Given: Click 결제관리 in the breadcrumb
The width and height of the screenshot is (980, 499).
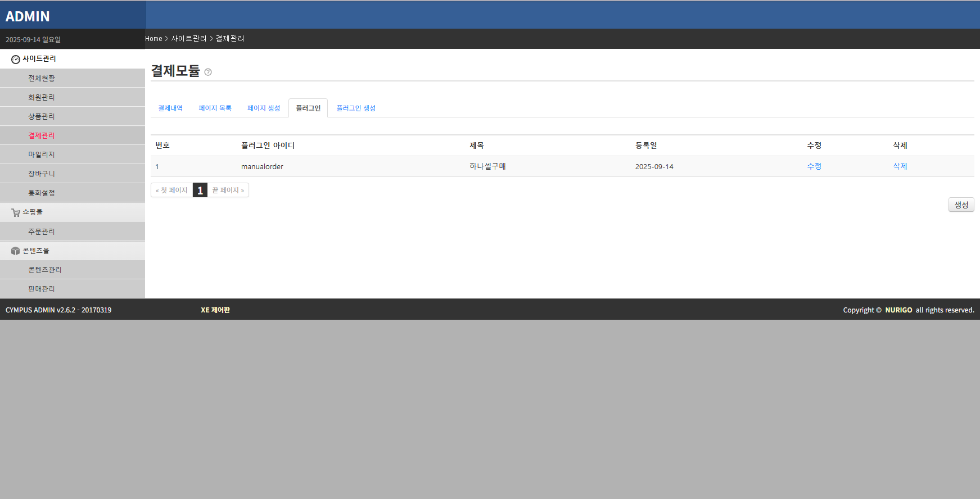Looking at the screenshot, I should coord(230,39).
